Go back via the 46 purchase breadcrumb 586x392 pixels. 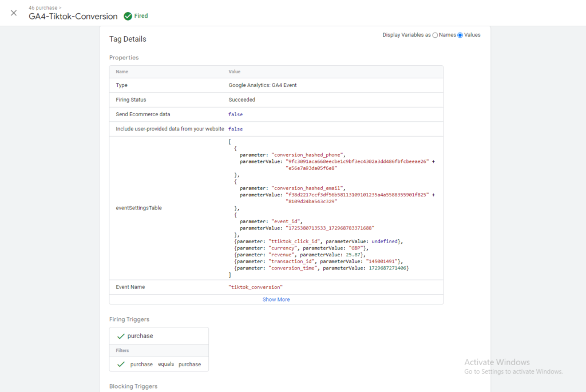[42, 8]
